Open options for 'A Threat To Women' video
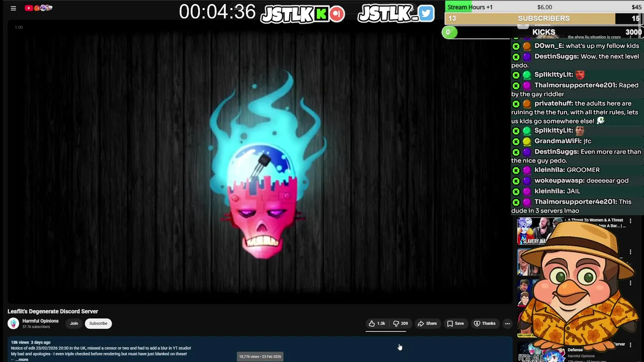The width and height of the screenshot is (644, 362). pos(630,221)
